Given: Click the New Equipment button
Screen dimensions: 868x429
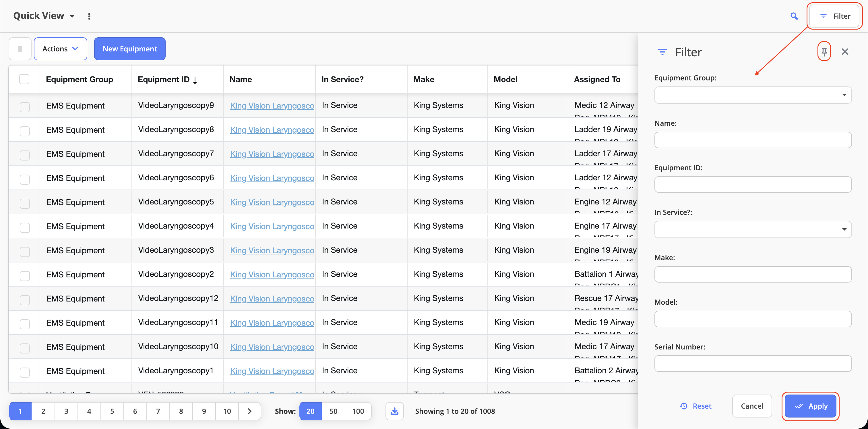Looking at the screenshot, I should tap(130, 49).
